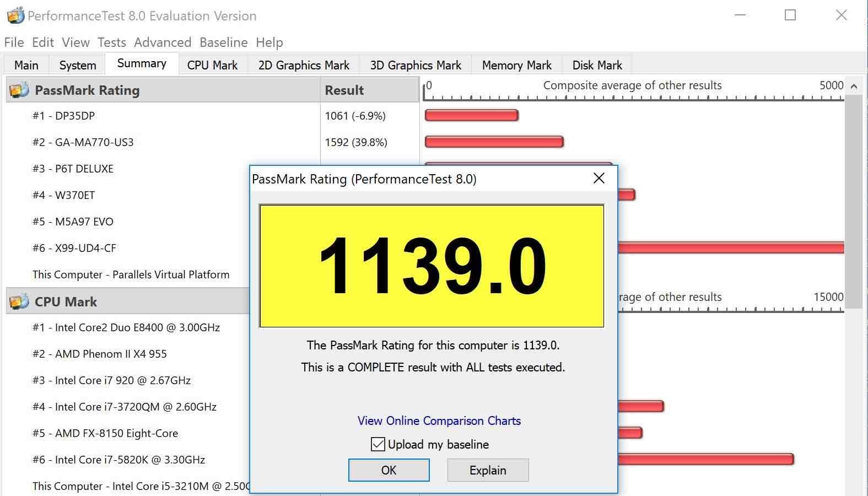
Task: Go to the CPU Mark tab
Action: tap(212, 65)
